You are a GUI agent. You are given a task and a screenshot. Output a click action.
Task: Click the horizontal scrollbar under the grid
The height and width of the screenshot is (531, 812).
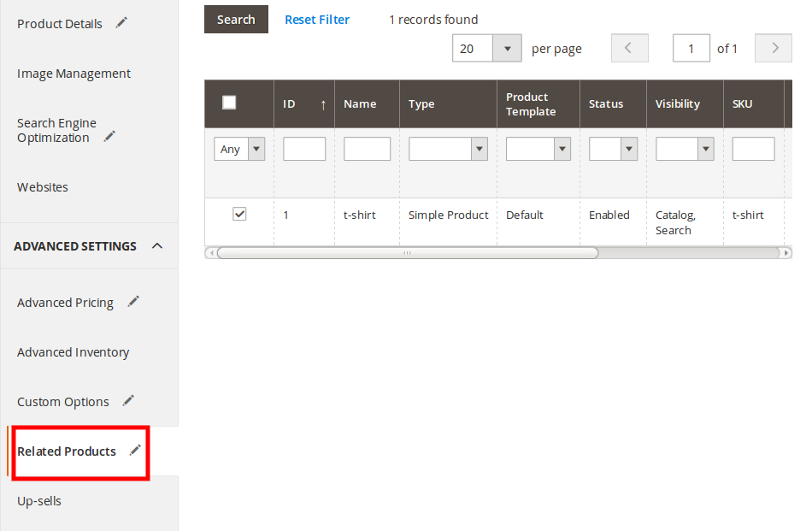[408, 253]
